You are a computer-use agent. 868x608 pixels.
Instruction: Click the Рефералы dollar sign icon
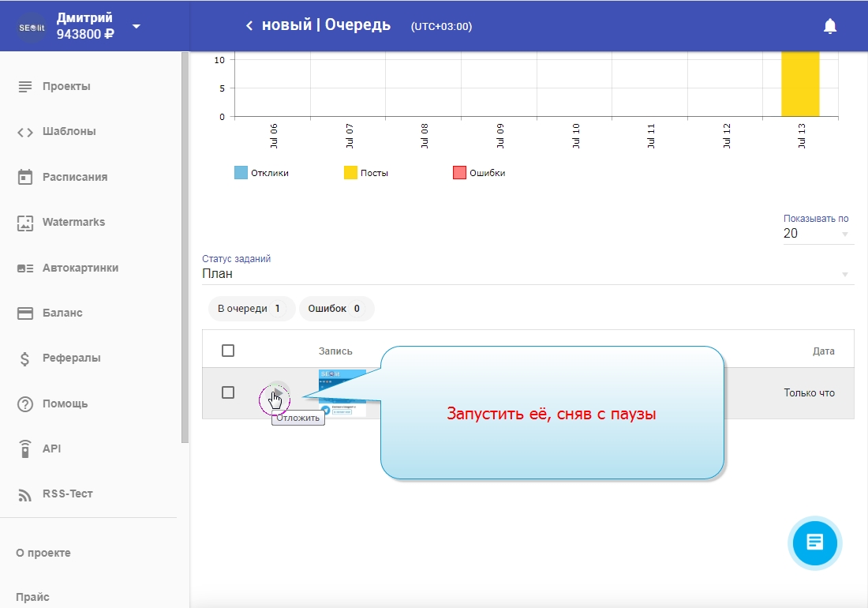click(x=25, y=358)
